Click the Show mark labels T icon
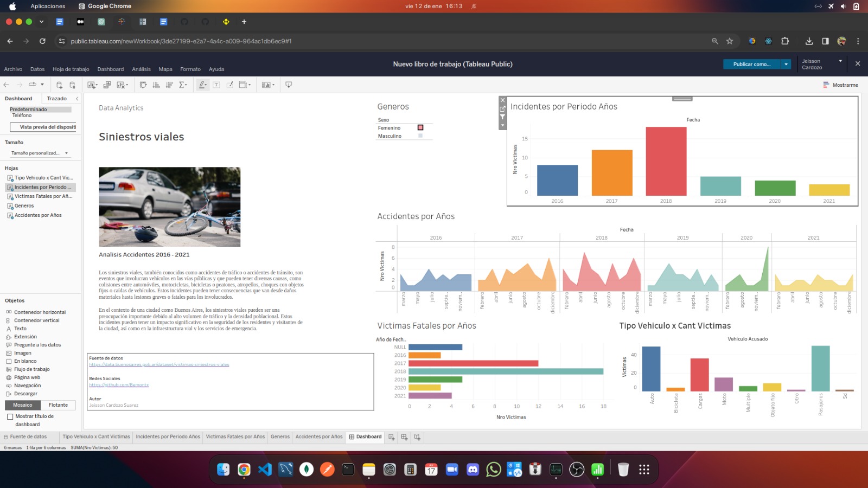 point(216,85)
